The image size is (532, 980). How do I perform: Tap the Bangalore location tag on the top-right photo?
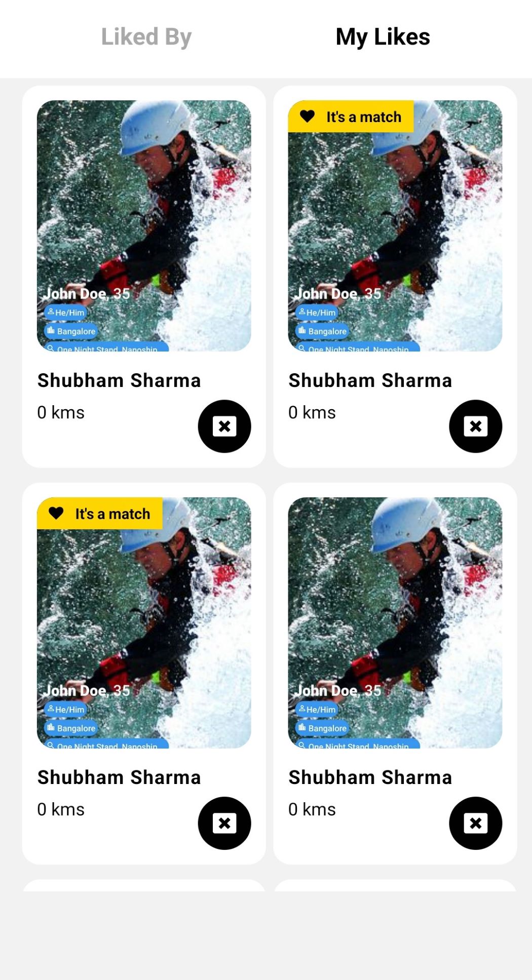click(322, 331)
